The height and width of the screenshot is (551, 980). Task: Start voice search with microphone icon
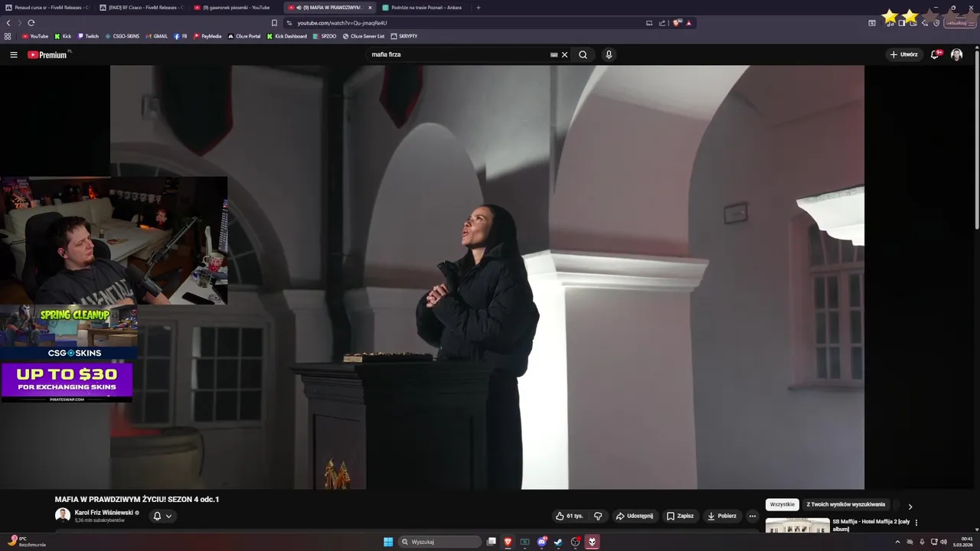pos(609,54)
